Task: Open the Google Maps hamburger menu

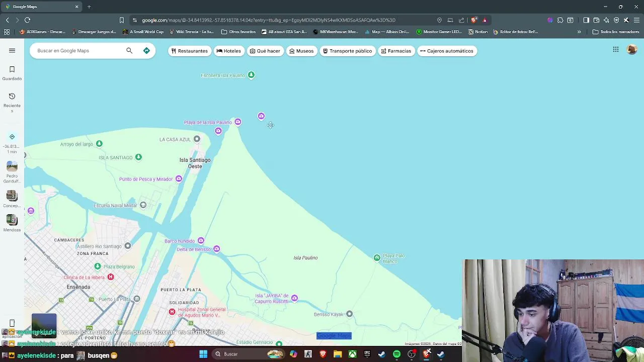Action: point(12,50)
